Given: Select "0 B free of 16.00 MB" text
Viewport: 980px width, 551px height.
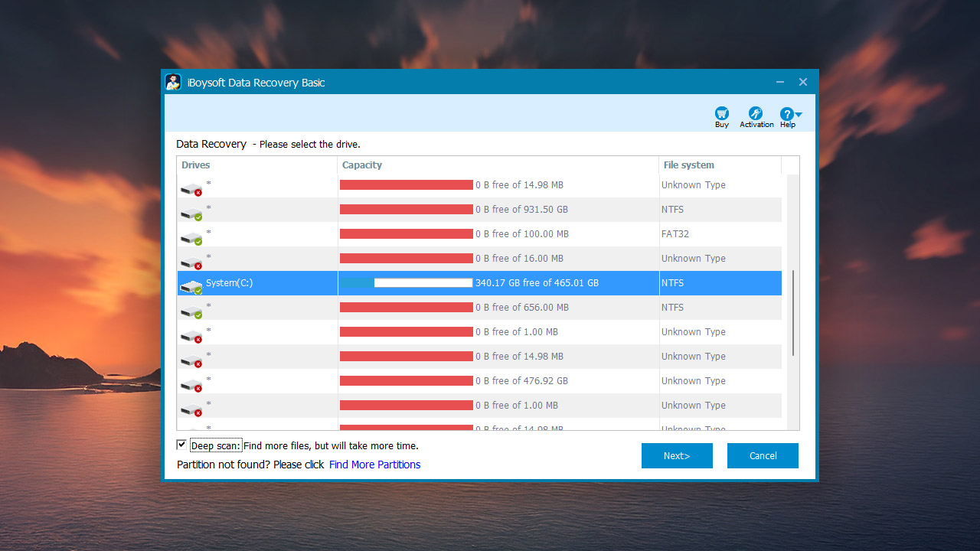Looking at the screenshot, I should point(519,259).
